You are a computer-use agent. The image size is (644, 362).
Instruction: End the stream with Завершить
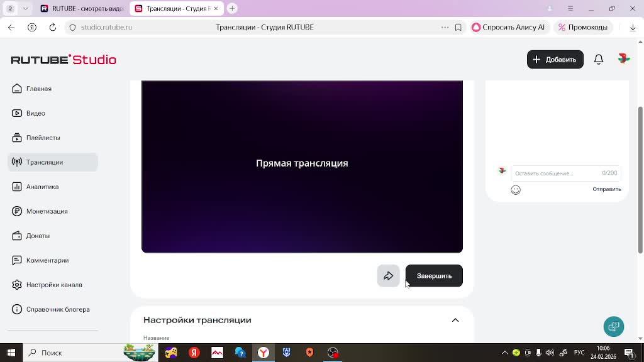pos(434,276)
